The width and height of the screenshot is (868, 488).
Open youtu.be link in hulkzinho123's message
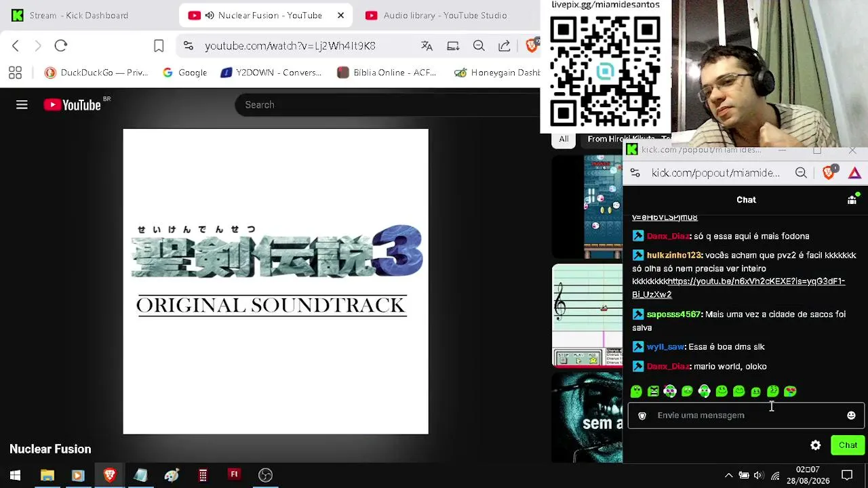pyautogui.click(x=738, y=287)
